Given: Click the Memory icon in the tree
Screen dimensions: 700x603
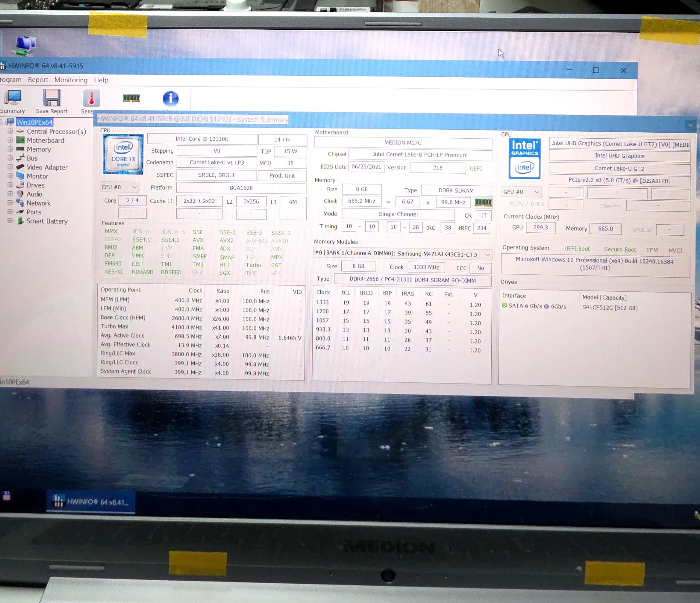Looking at the screenshot, I should click(x=20, y=149).
